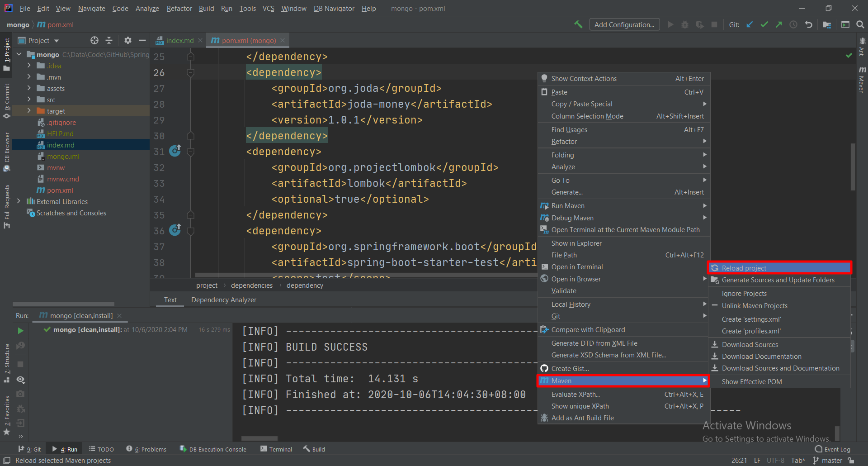Image resolution: width=868 pixels, height=466 pixels.
Task: Click the tool windows toggle icon in status bar
Action: coord(7,461)
